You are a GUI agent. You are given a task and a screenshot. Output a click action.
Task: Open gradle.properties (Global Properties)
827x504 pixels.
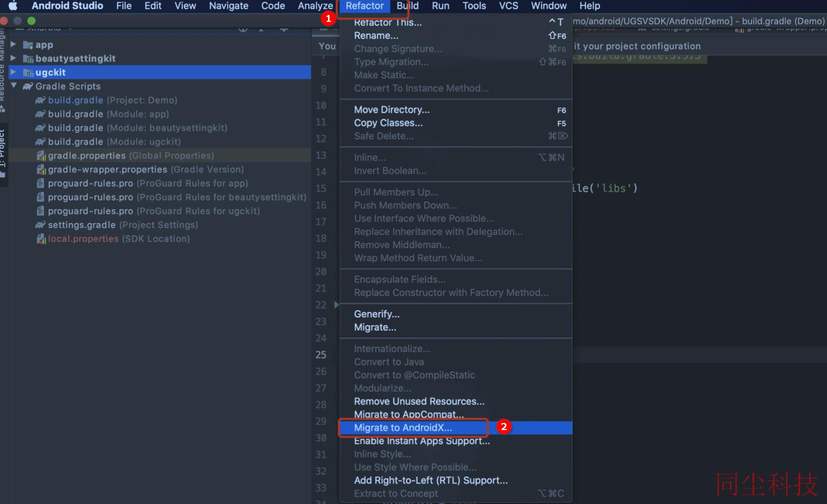pos(131,156)
